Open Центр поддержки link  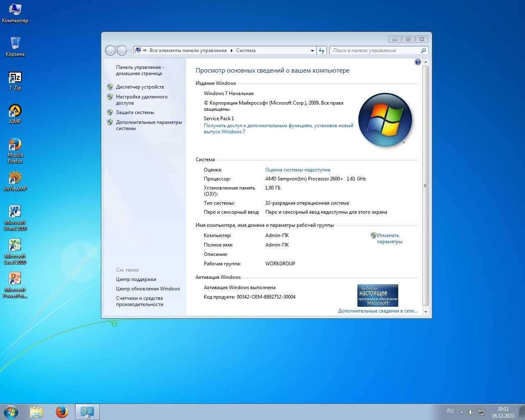click(x=136, y=279)
